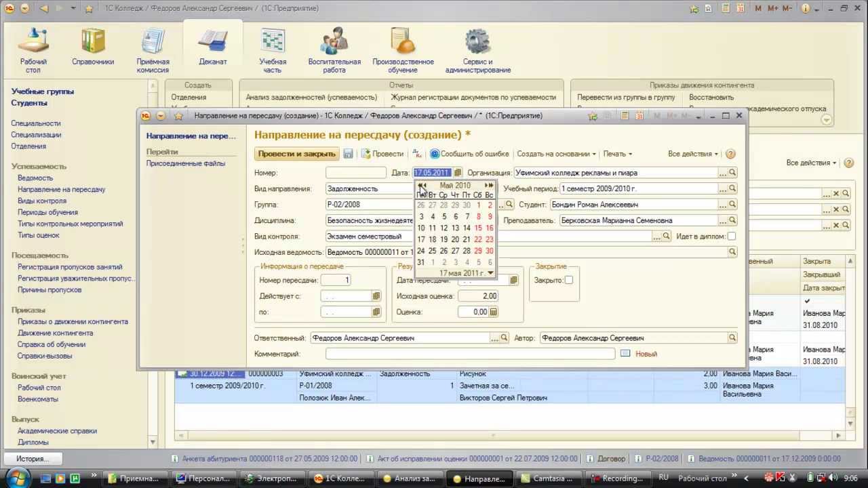The height and width of the screenshot is (488, 868).
Task: Click the Сообщить об ошибке link
Action: [469, 154]
